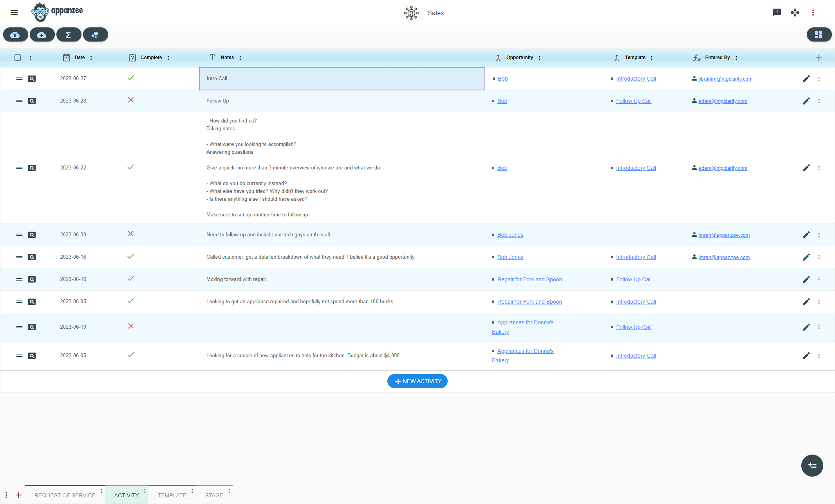
Task: Click the add column plus icon
Action: pyautogui.click(x=819, y=58)
